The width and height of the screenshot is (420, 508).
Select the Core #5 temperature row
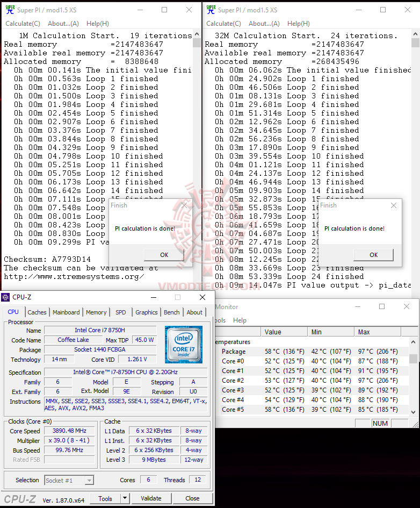pos(312,410)
